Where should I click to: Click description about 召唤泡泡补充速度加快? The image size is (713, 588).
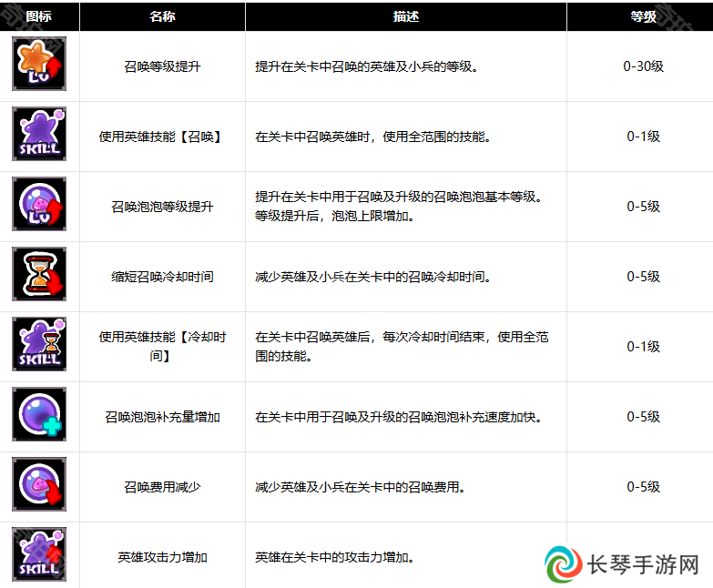[x=398, y=417]
